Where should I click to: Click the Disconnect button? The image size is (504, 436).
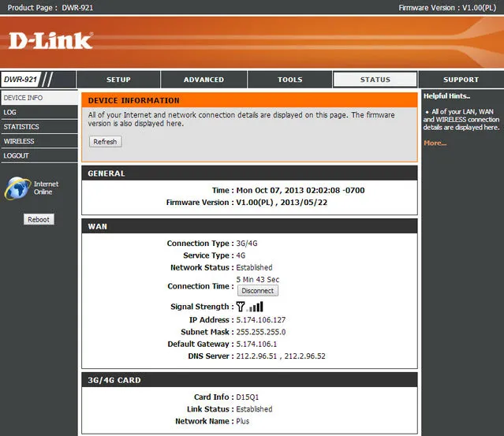click(x=257, y=291)
